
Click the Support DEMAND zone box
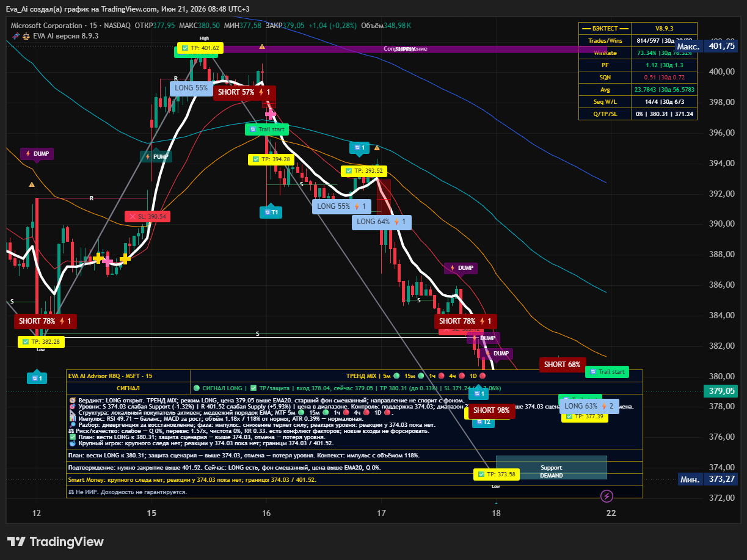click(551, 468)
